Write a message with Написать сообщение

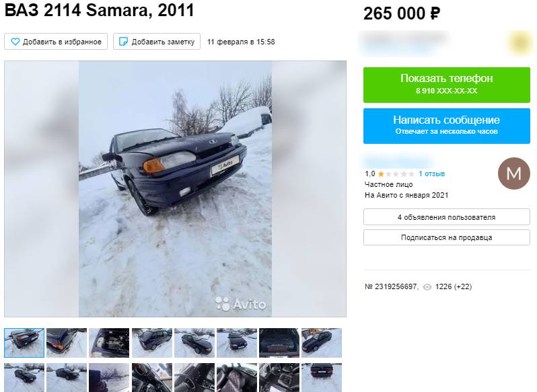click(447, 126)
